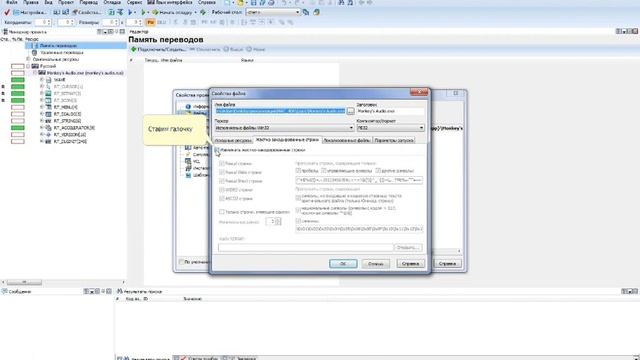Click the Открыть... button near the bottom field
The image size is (640, 360).
tap(408, 247)
